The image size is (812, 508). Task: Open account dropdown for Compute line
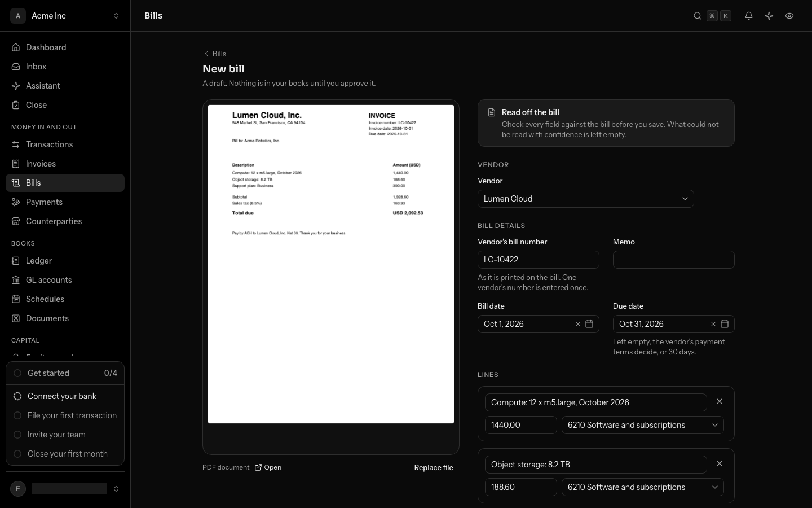click(643, 425)
